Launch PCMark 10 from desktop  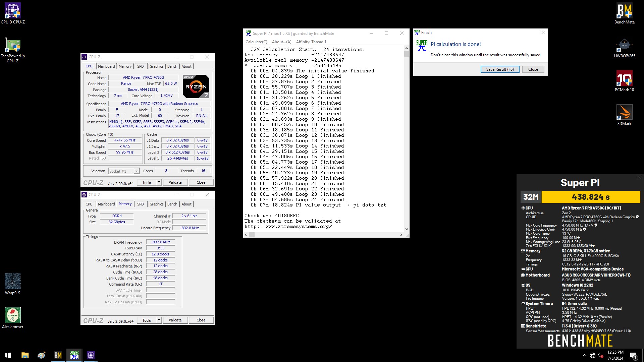[x=624, y=81]
